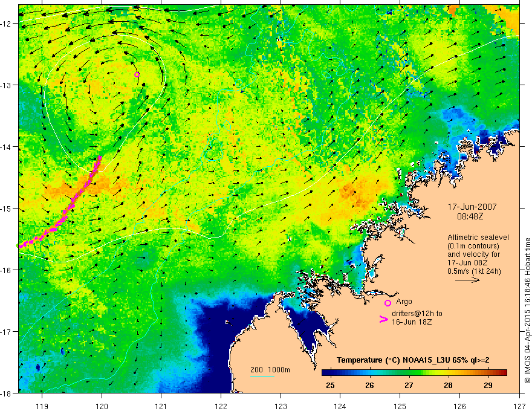Click the 28 value on the colorbar
The image size is (532, 411).
point(448,385)
